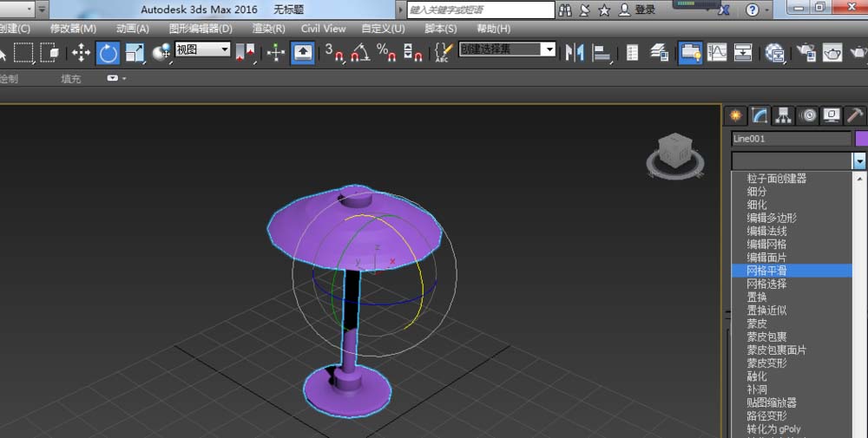Click the Mirror tool icon
The height and width of the screenshot is (438, 868).
click(x=575, y=53)
